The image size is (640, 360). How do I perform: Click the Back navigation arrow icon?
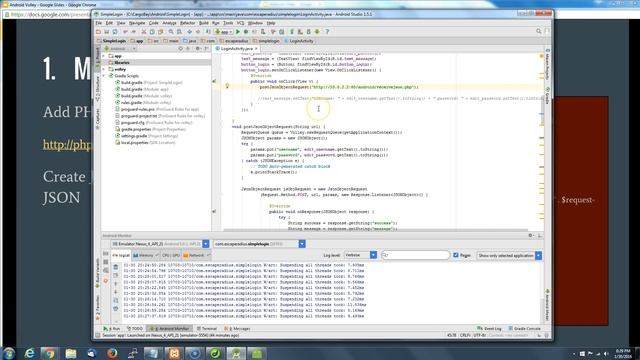point(189,31)
